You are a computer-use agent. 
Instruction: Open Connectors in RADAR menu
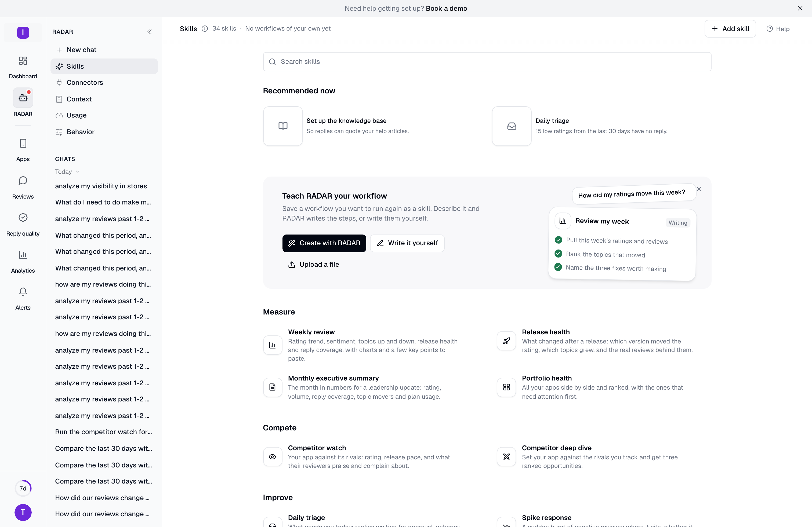[104, 82]
